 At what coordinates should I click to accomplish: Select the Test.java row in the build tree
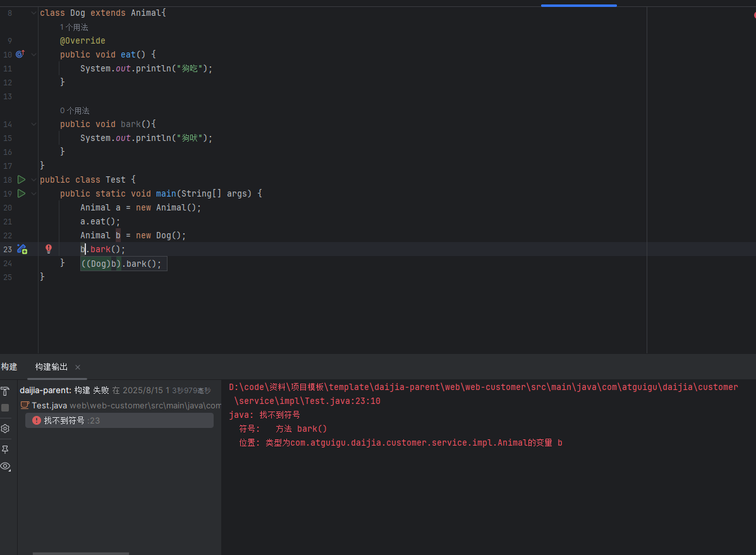121,405
